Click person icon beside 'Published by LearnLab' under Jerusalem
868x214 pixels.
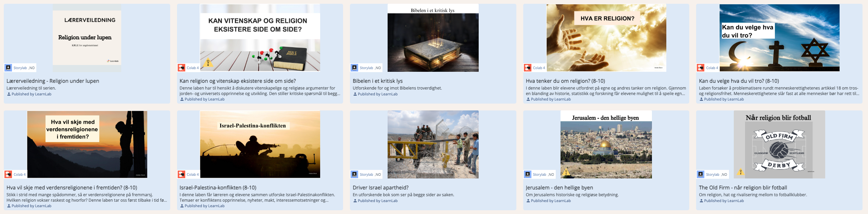click(528, 201)
